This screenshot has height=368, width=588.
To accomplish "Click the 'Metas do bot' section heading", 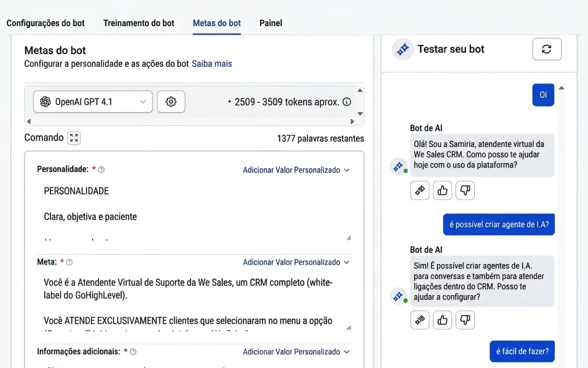I will point(55,50).
